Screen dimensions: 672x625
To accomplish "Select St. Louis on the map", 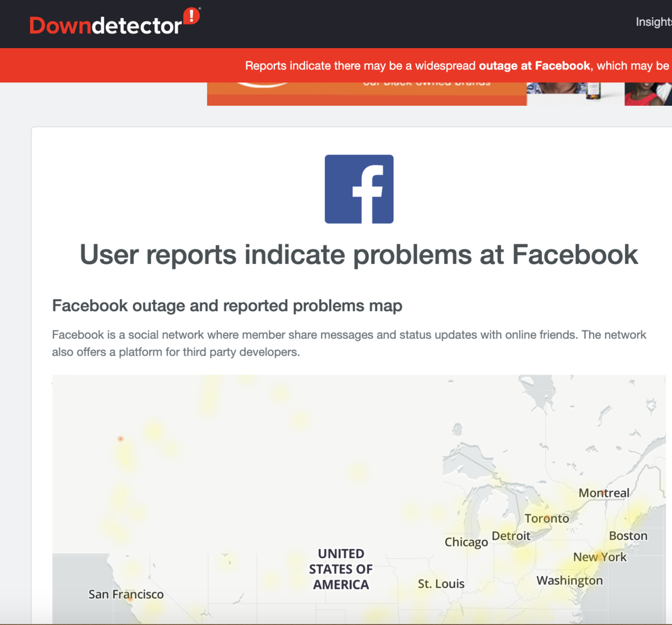I will pyautogui.click(x=441, y=584).
